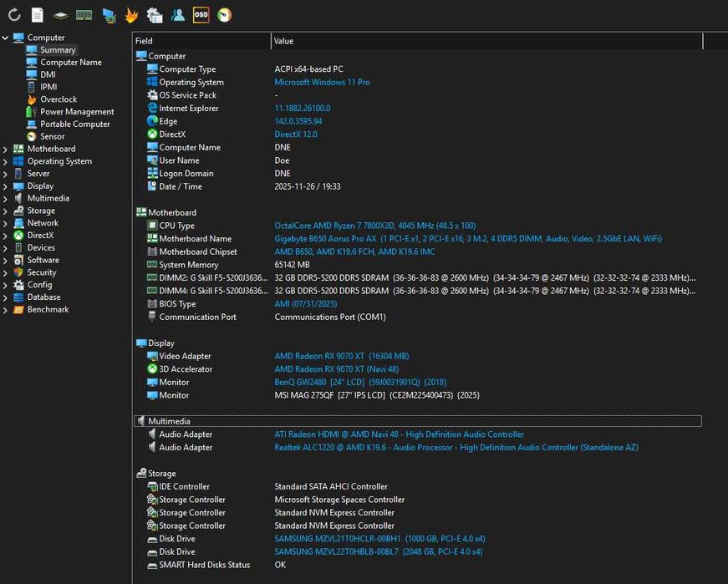Select Overclock in the sidebar tree
This screenshot has height=584, width=728.
59,99
